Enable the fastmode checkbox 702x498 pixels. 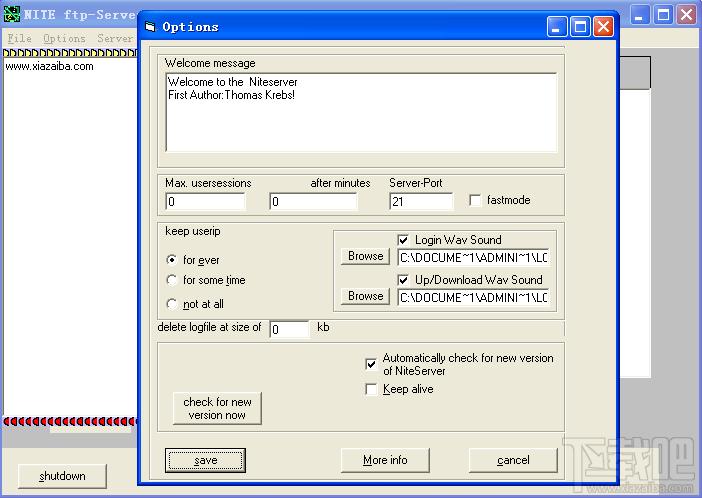[x=475, y=200]
